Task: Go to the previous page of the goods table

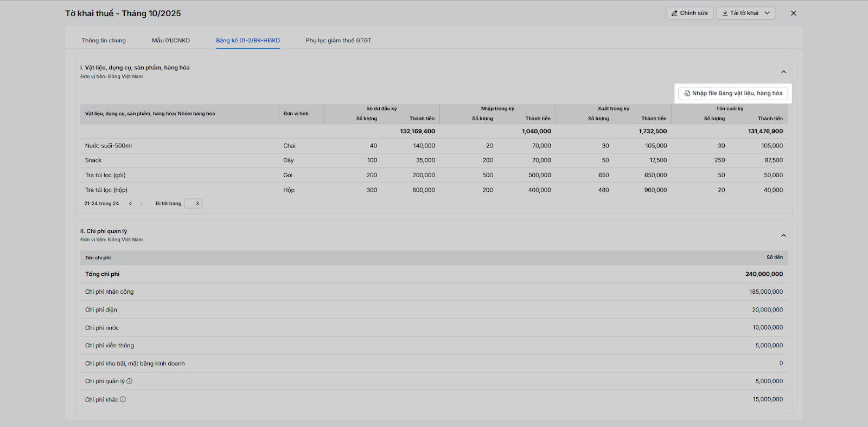Action: pyautogui.click(x=130, y=204)
